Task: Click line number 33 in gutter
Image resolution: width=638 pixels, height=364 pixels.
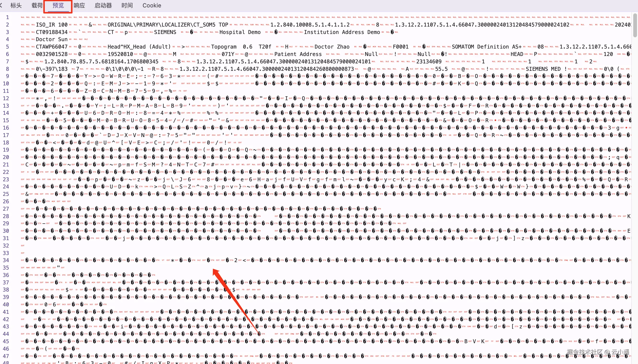Action: [6, 253]
